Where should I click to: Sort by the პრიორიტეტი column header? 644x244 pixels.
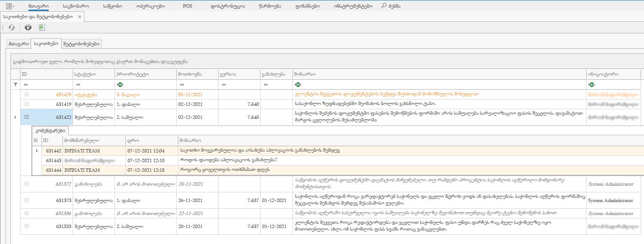tap(146, 74)
